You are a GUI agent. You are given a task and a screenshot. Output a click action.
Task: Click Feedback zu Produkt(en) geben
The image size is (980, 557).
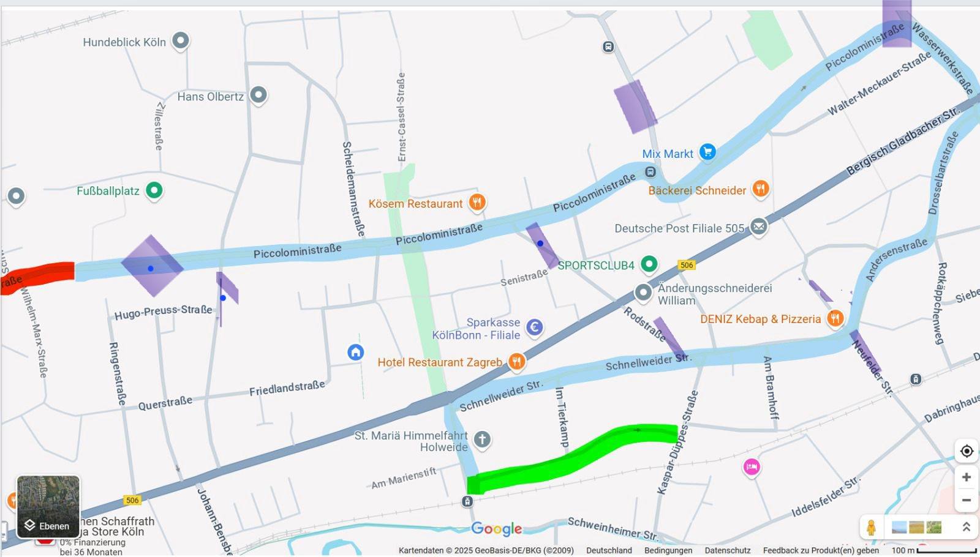(821, 550)
